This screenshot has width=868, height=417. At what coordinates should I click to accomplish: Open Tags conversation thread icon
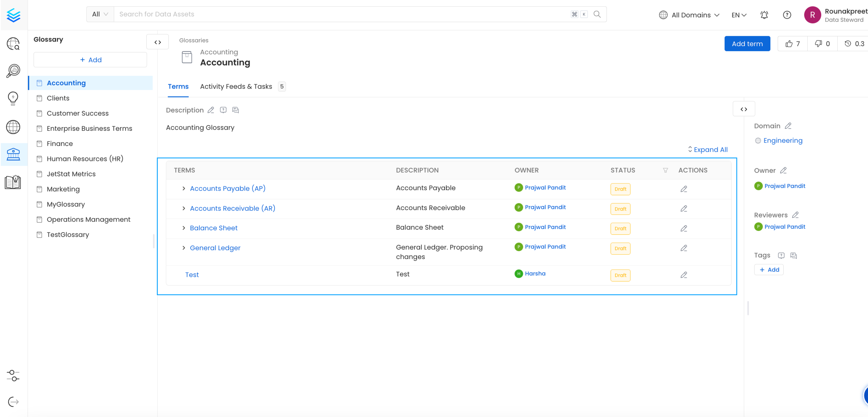click(794, 255)
